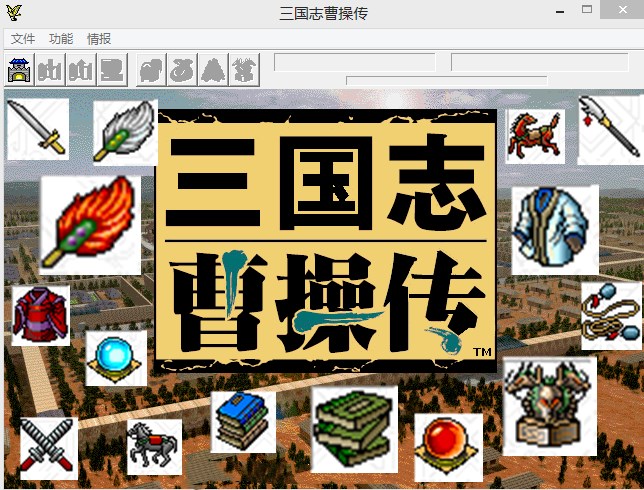Click the top-right empty status field

(540, 62)
